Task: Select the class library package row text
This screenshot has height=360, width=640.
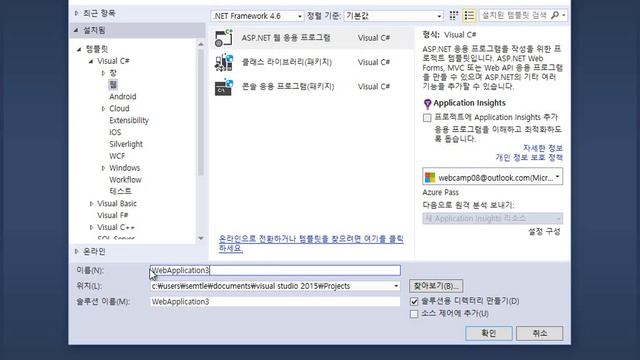Action: [x=287, y=62]
